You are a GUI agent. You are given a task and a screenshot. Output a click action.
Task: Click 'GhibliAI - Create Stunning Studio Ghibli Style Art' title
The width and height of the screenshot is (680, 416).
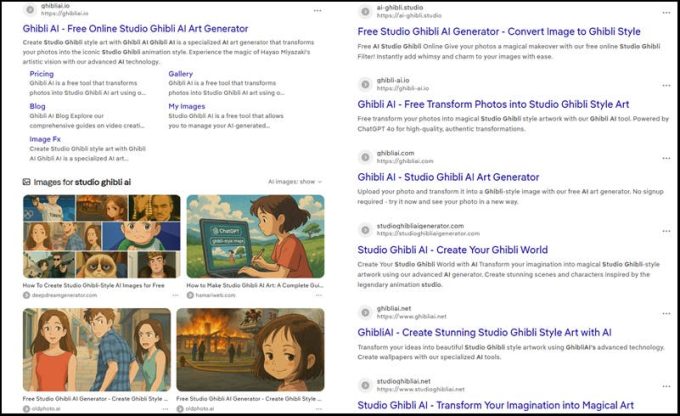[484, 332]
